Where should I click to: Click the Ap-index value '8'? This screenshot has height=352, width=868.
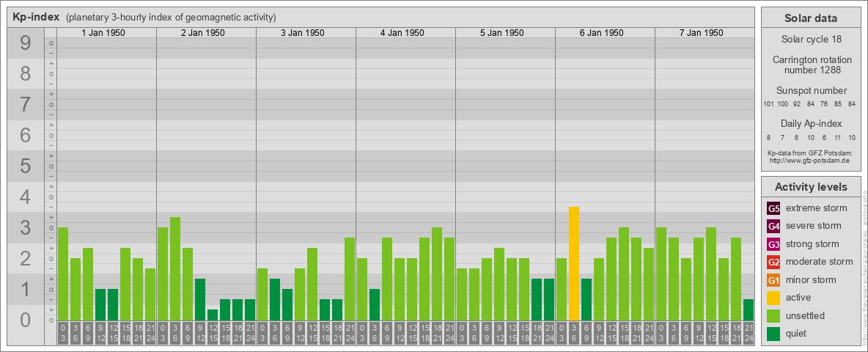(x=768, y=137)
